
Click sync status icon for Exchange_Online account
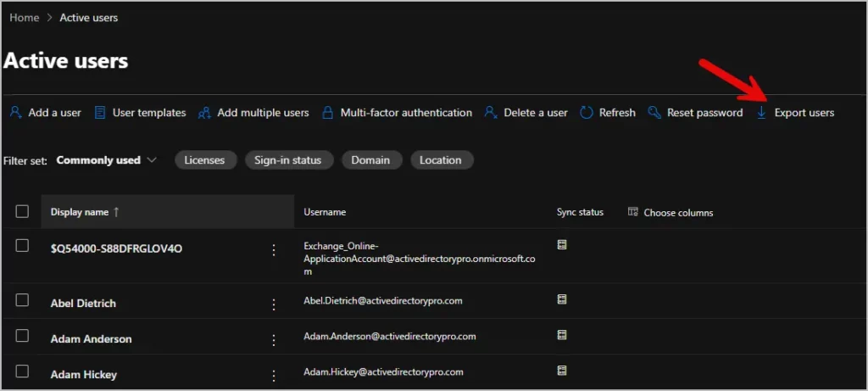[562, 245]
